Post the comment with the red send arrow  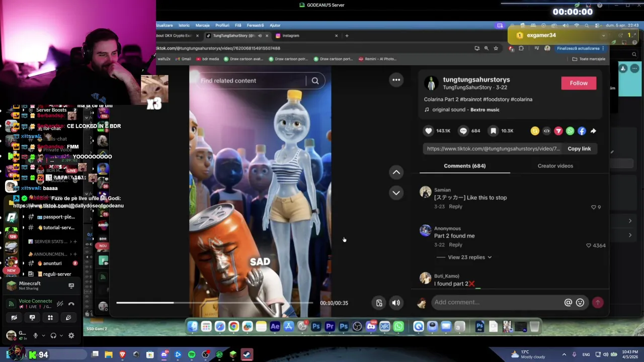598,302
